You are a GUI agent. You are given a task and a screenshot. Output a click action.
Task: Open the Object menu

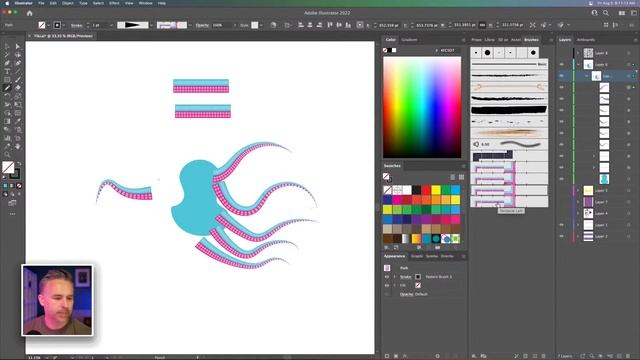[68, 3]
